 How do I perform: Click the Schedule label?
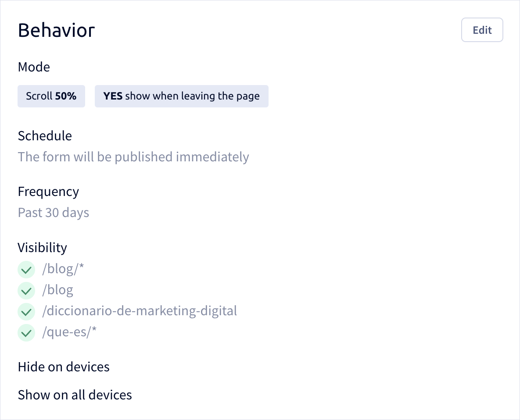(45, 136)
